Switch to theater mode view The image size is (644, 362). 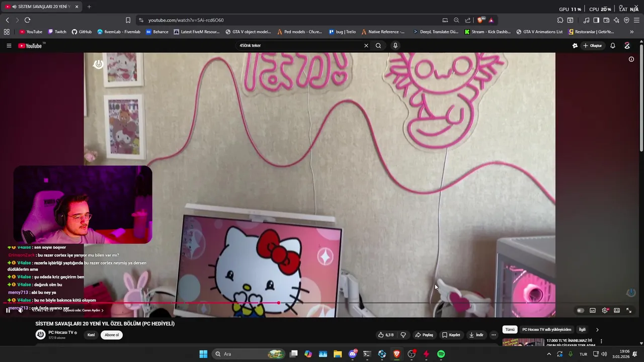pyautogui.click(x=617, y=310)
